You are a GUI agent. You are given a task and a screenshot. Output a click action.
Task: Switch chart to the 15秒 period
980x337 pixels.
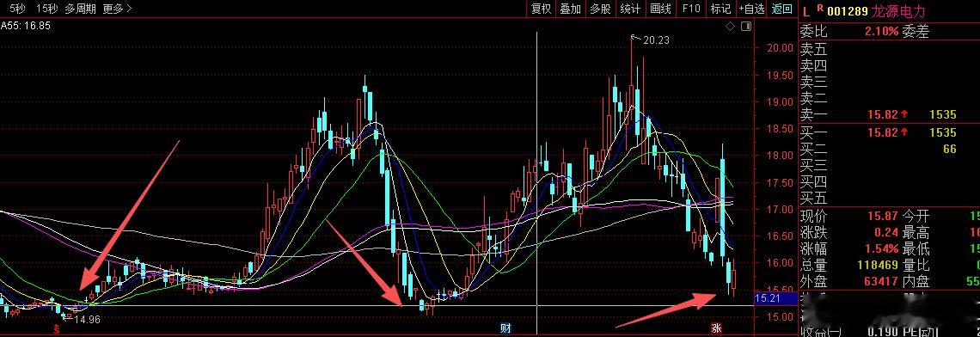pos(47,9)
